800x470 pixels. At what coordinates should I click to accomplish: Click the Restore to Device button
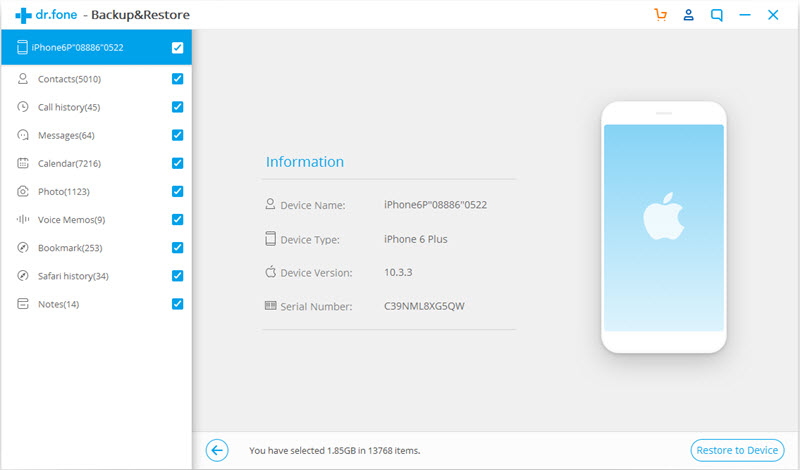[737, 450]
